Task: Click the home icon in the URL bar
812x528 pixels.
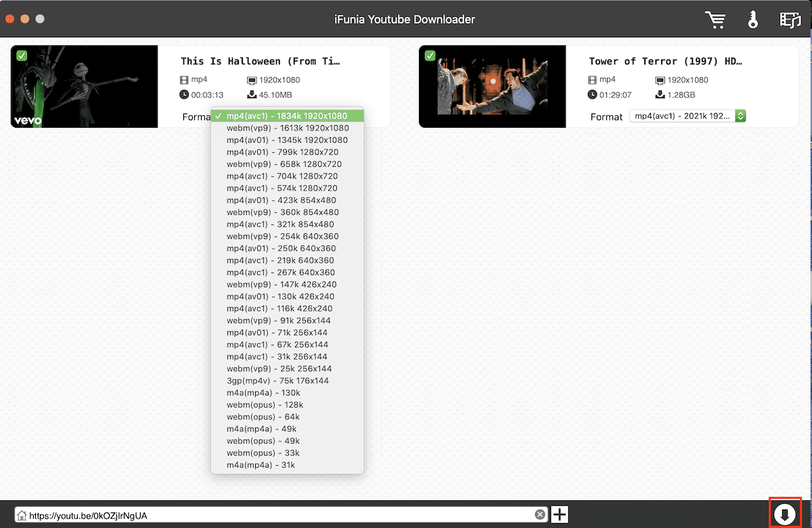Action: point(22,516)
